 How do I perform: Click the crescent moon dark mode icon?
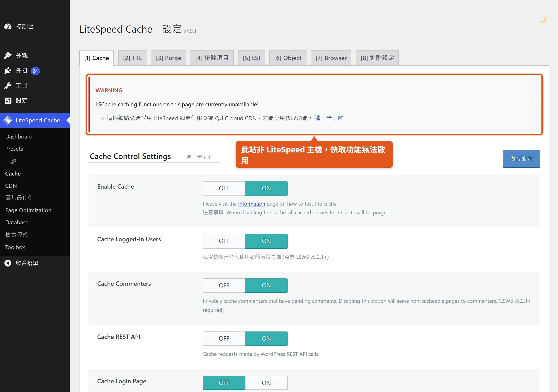coord(543,19)
